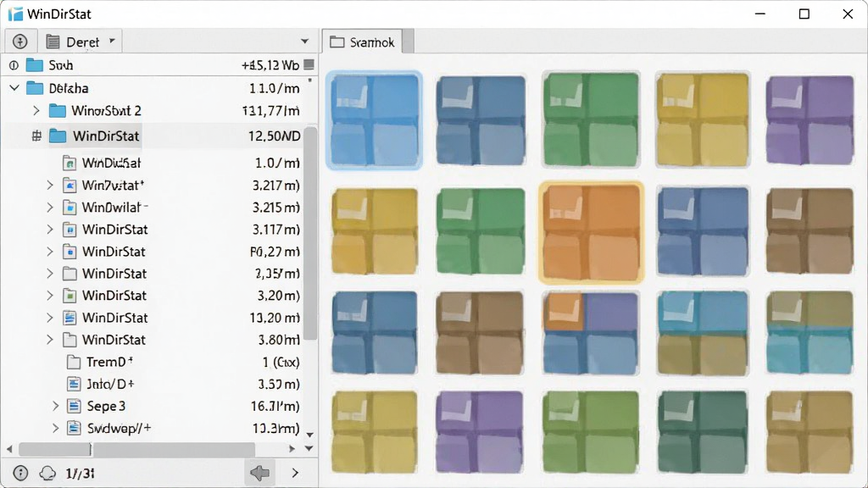Select the Delaha folder name
This screenshot has height=488, width=868.
coord(69,88)
